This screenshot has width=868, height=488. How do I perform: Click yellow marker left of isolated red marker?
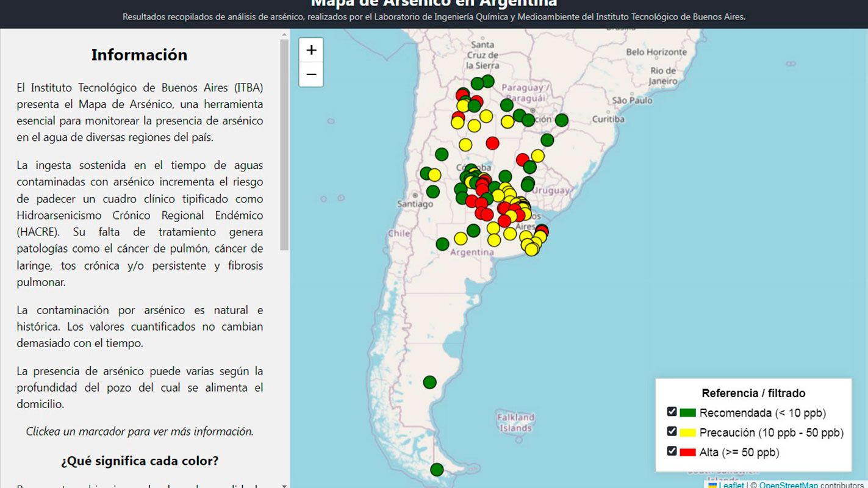pos(465,145)
